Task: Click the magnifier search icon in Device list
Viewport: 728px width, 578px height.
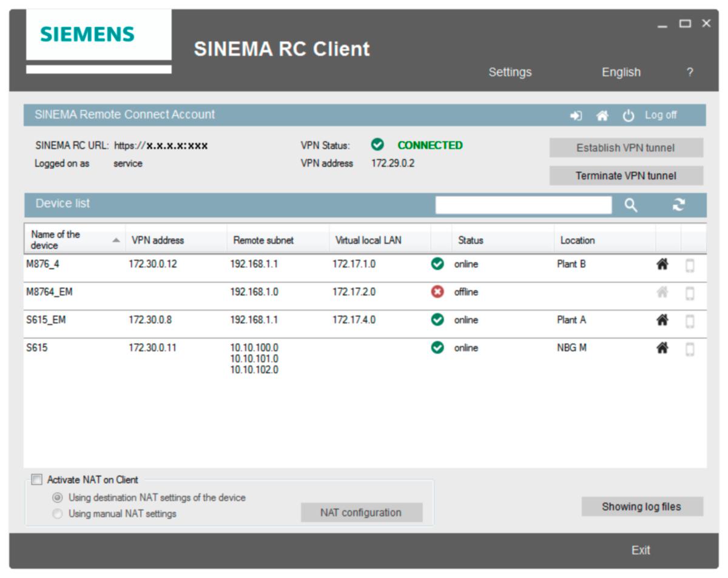Action: 631,206
